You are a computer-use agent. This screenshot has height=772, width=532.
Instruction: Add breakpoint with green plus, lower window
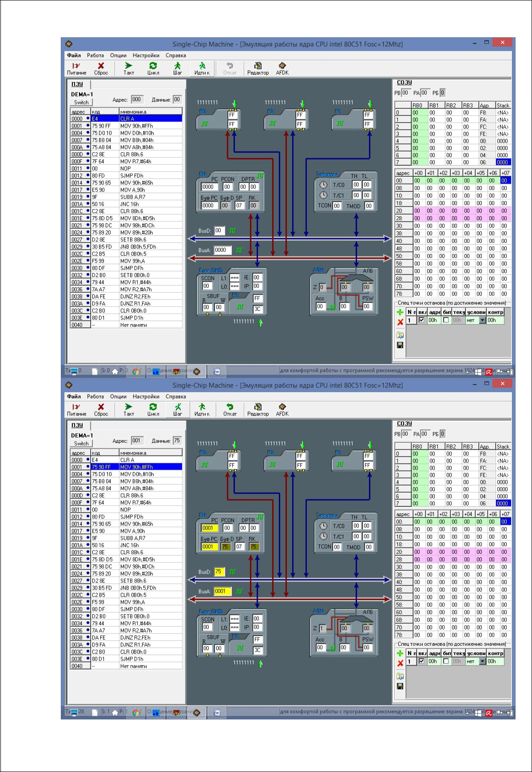click(400, 653)
